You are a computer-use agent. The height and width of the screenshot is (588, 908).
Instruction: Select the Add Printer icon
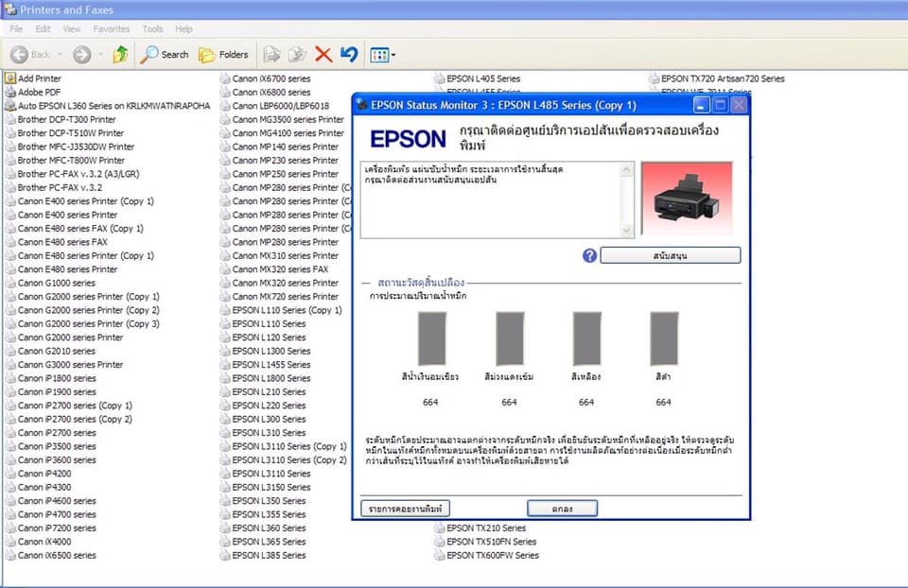[10, 78]
